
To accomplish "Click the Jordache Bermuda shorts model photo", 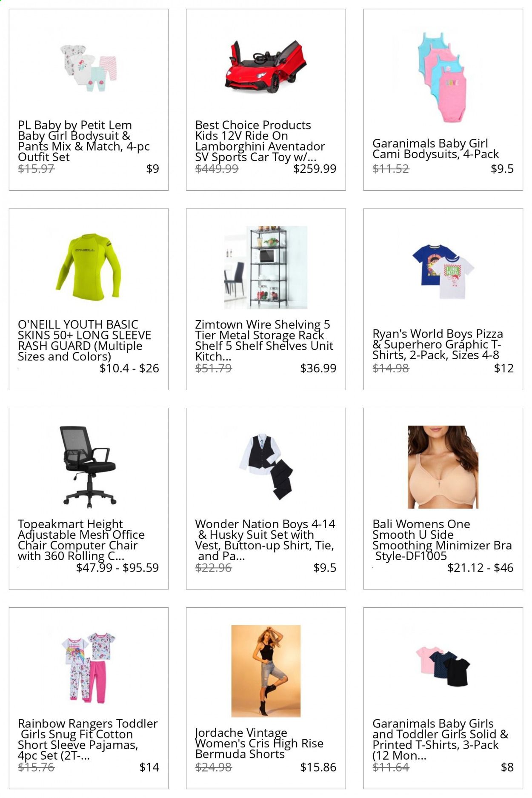I will coord(266,671).
